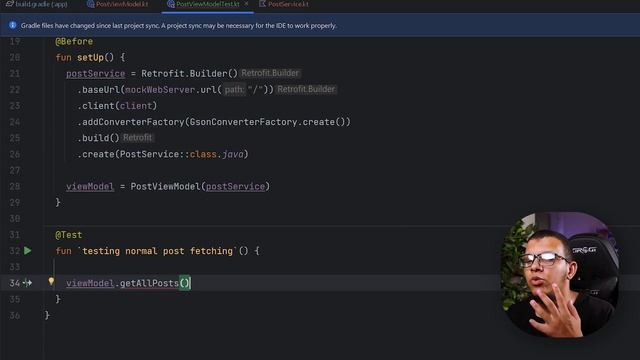Image resolution: width=640 pixels, height=360 pixels.
Task: Click the presenter webcam overlay
Action: [560, 274]
